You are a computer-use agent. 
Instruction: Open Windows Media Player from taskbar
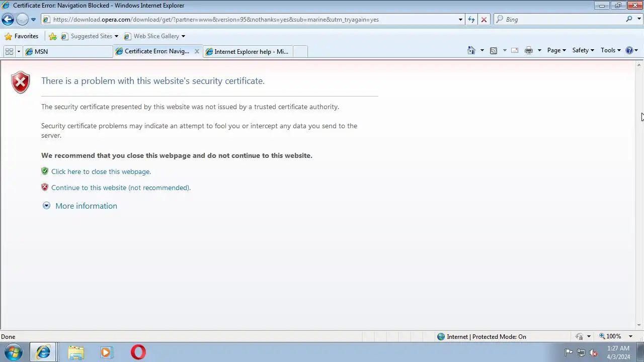(106, 352)
